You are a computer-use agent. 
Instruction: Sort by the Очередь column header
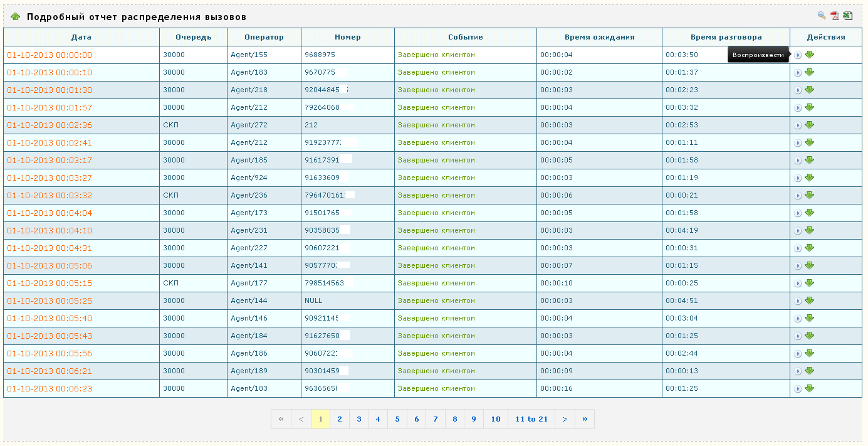pyautogui.click(x=193, y=37)
